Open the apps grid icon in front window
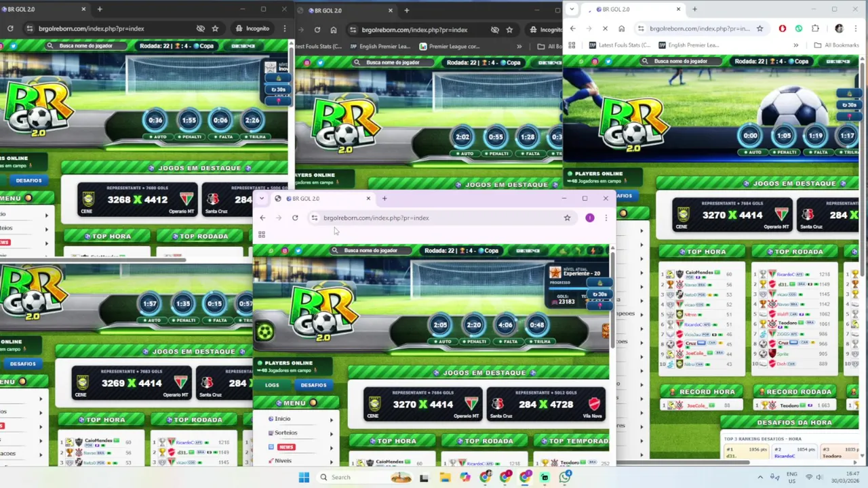Viewport: 868px width, 488px height. click(x=262, y=235)
